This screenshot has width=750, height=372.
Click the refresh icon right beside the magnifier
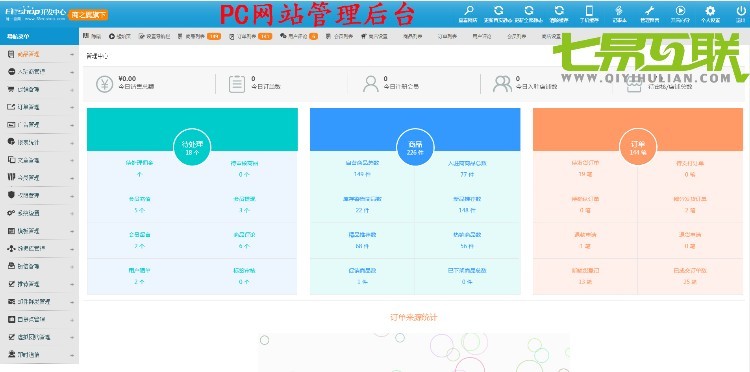click(x=498, y=10)
